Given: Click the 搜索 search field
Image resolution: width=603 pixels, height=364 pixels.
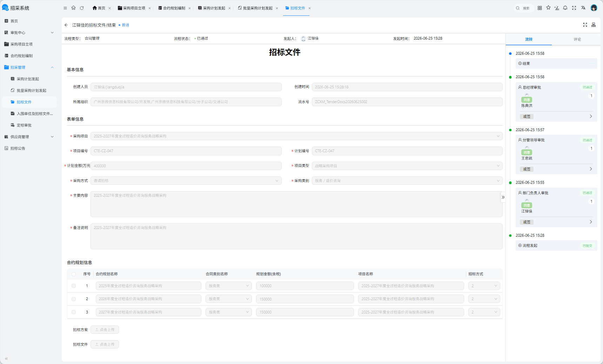Looking at the screenshot, I should tap(524, 8).
